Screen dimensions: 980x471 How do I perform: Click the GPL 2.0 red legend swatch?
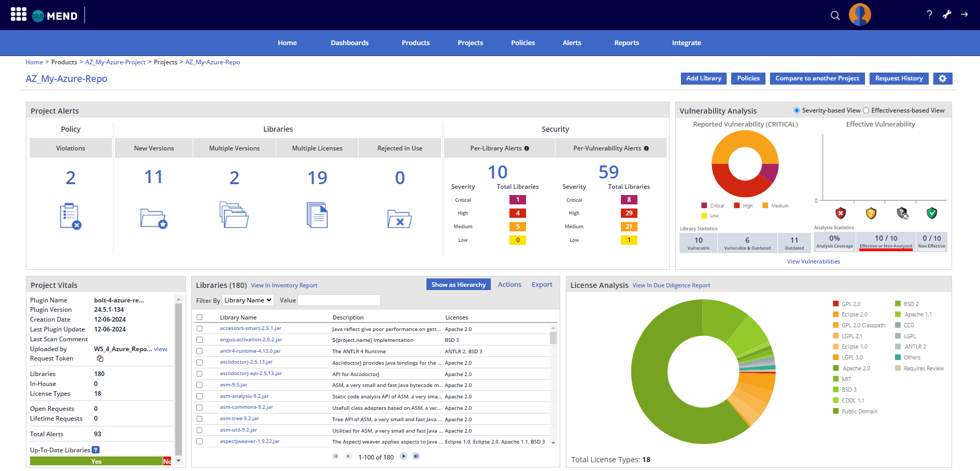click(835, 304)
